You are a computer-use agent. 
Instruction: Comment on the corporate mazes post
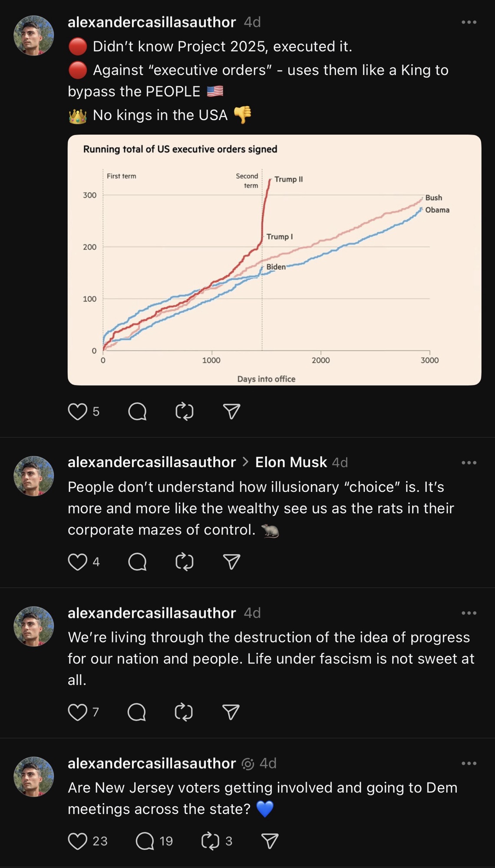137,562
